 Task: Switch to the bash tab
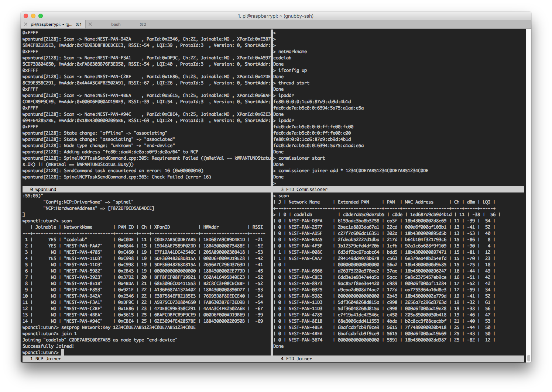tap(116, 24)
